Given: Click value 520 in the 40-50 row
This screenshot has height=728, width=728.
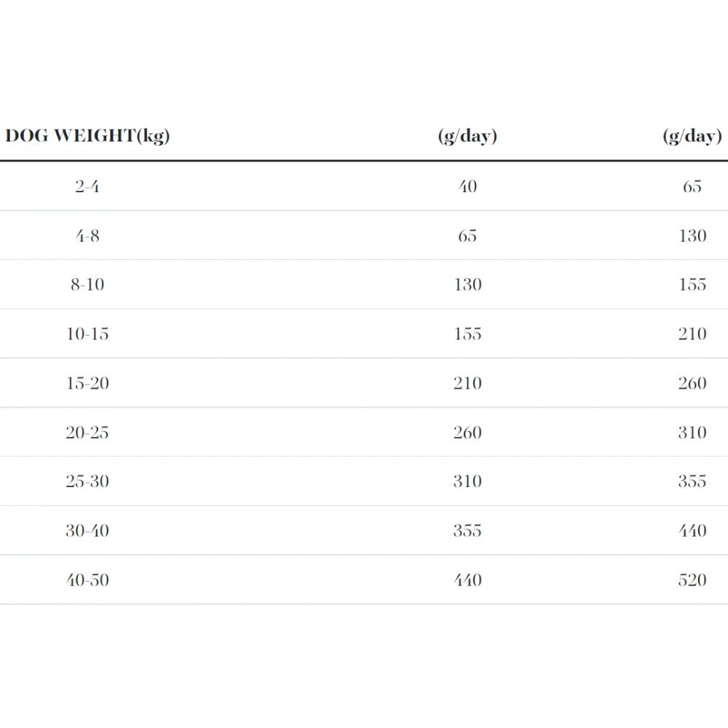Looking at the screenshot, I should pos(692,579).
